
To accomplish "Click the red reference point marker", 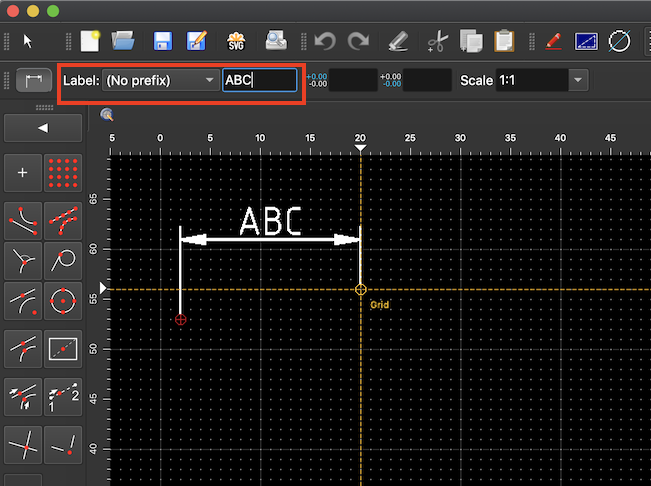I will [x=181, y=320].
